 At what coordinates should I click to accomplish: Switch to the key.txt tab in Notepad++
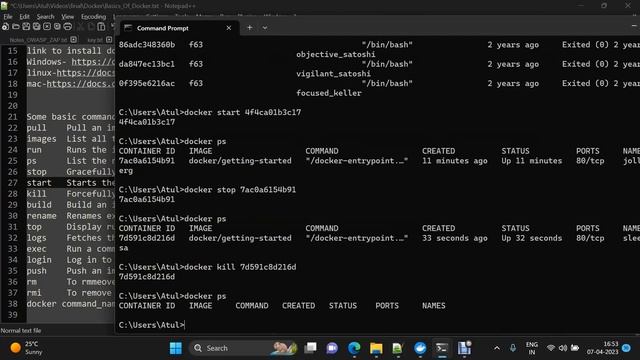(x=95, y=40)
